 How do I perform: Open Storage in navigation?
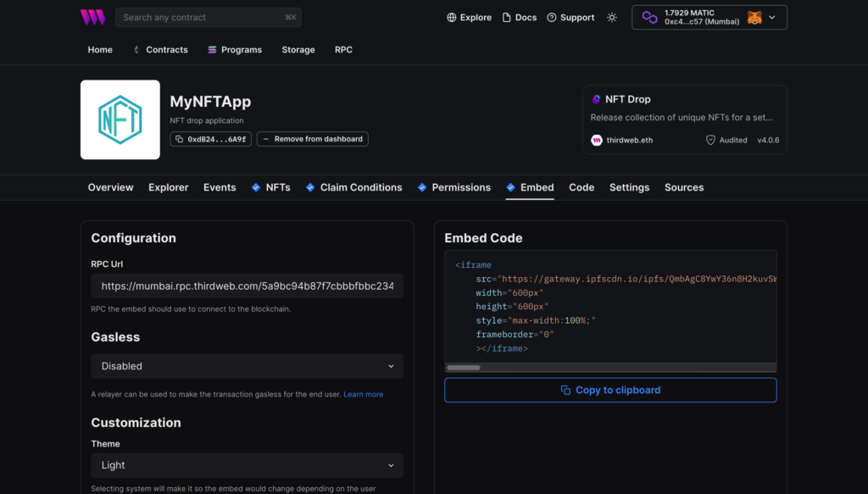[298, 50]
